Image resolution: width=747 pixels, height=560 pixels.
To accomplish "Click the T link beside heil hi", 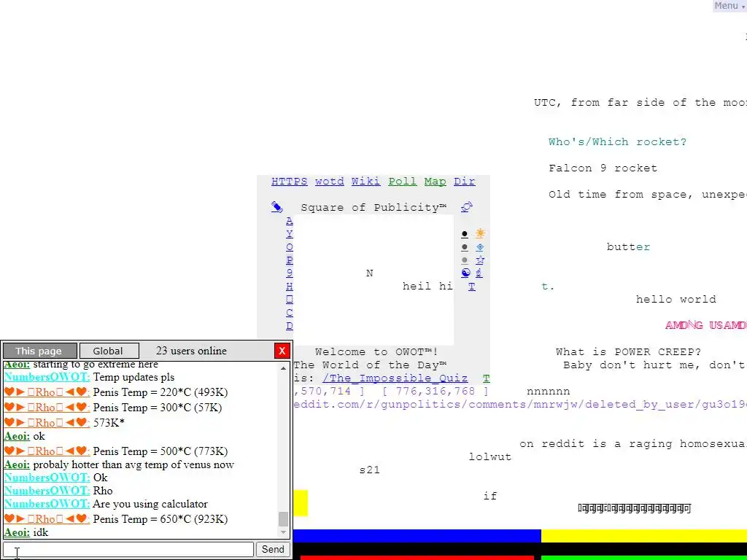I will (472, 286).
